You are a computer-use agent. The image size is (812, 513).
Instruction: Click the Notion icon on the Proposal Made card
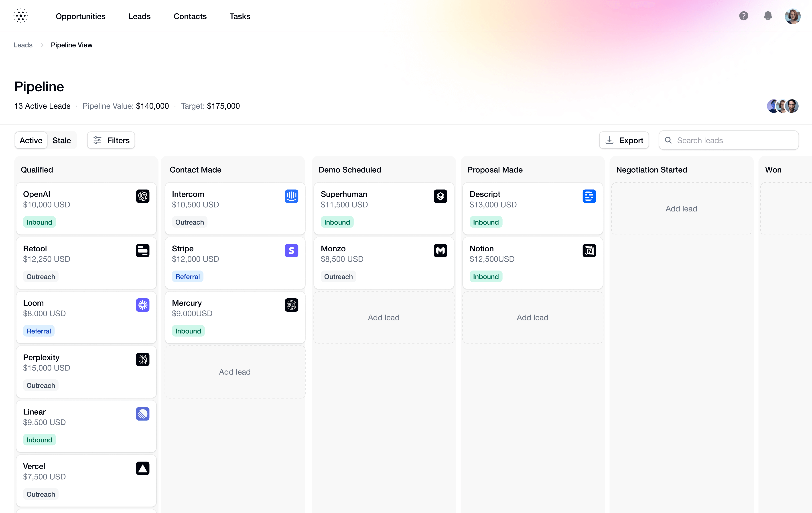coord(589,250)
